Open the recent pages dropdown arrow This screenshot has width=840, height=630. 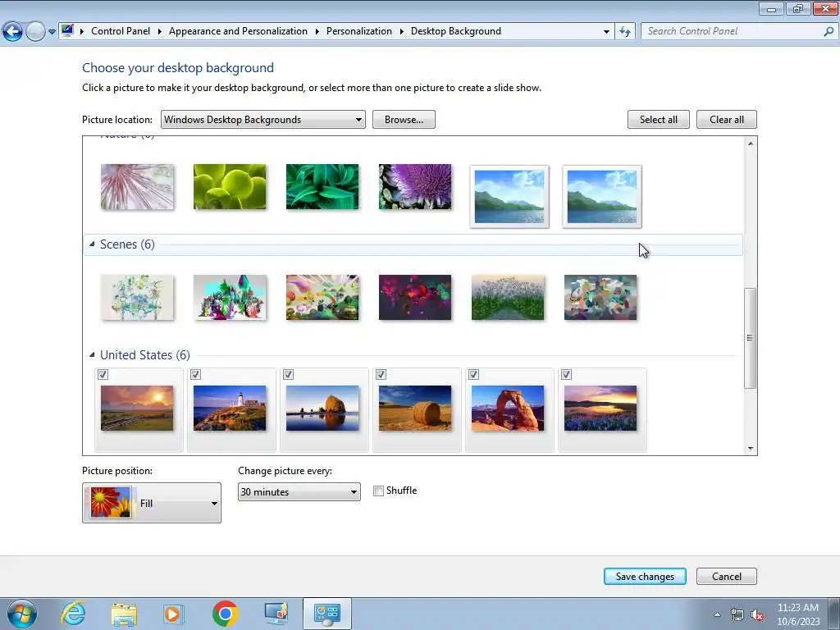click(x=52, y=32)
